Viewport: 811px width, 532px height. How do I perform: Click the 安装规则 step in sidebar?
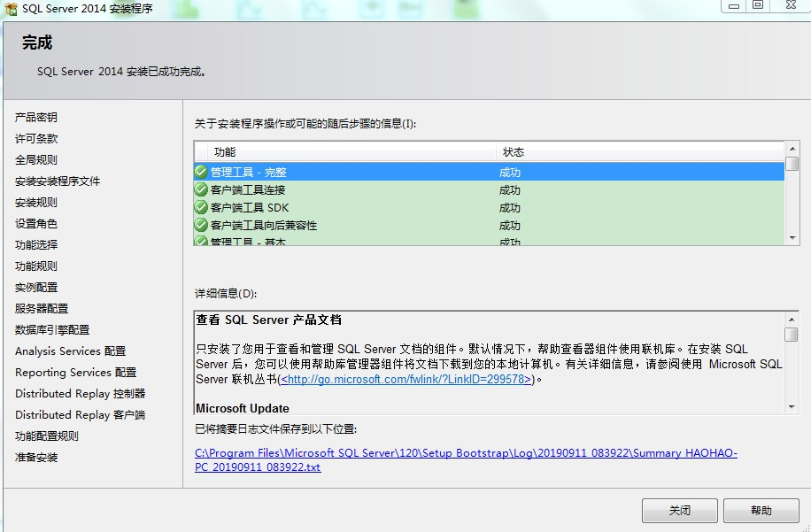pyautogui.click(x=35, y=202)
